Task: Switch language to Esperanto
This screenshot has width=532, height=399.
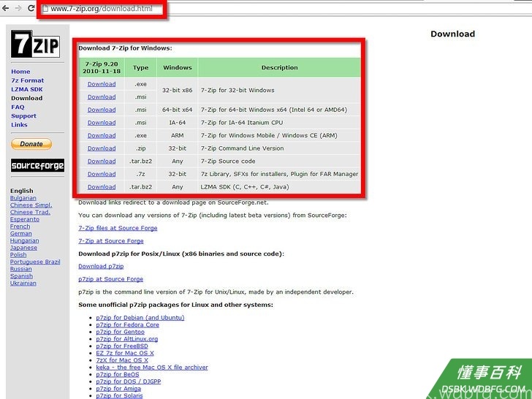Action: (x=24, y=219)
